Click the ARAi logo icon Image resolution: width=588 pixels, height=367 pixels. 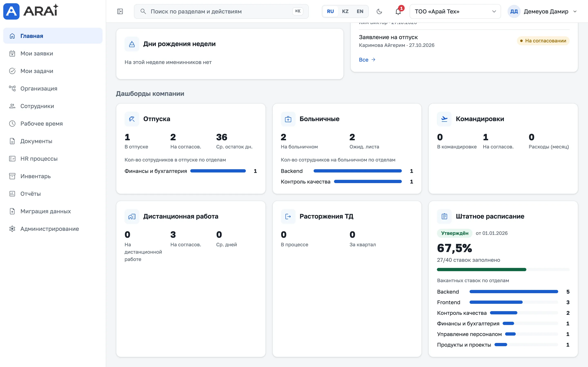click(11, 11)
